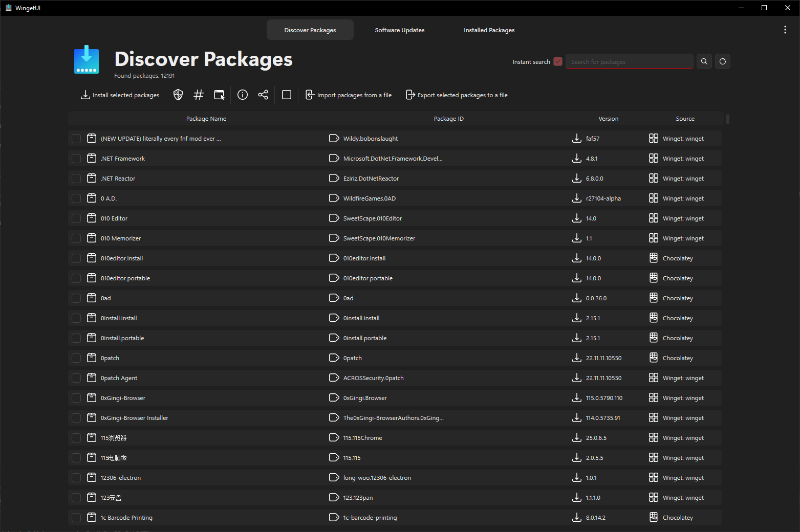This screenshot has width=800, height=532.
Task: Reload packages with the refresh icon
Action: pos(723,61)
